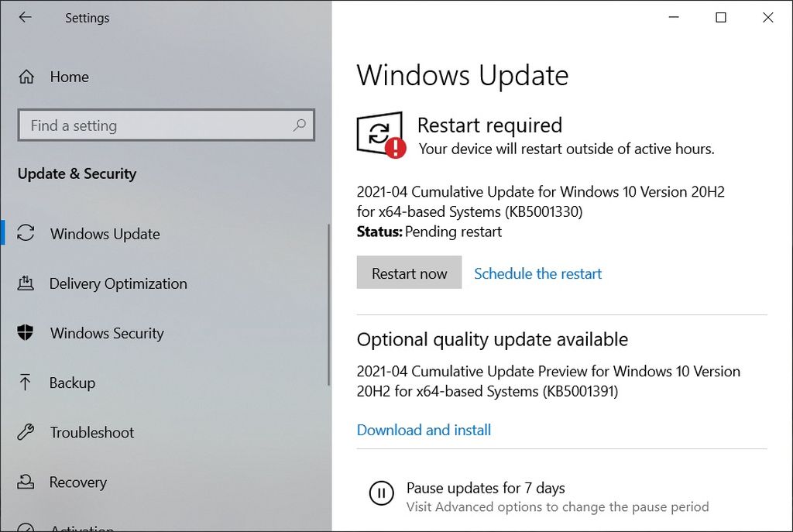
Task: Click the Backup upward arrow icon
Action: click(25, 382)
